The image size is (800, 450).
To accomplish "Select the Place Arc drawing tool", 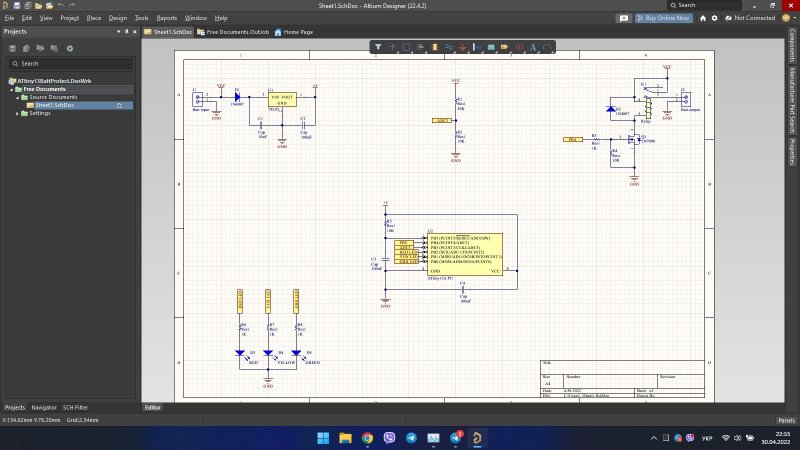I will coord(549,47).
